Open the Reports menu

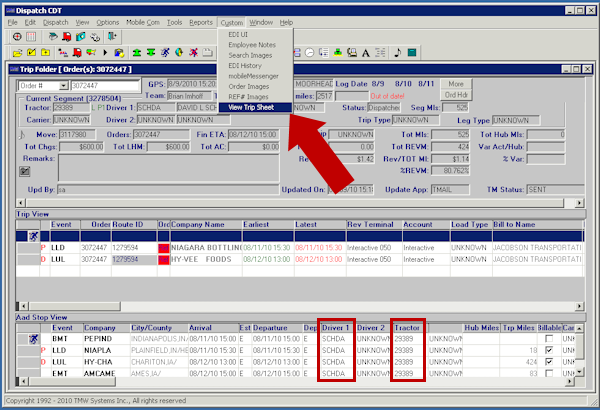200,21
